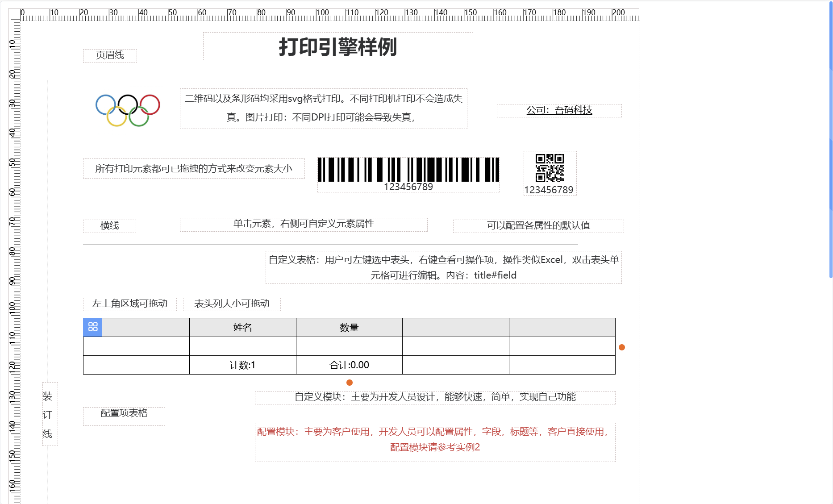Select the 可以配置各属性的默认值 text
This screenshot has width=833, height=504.
point(538,226)
